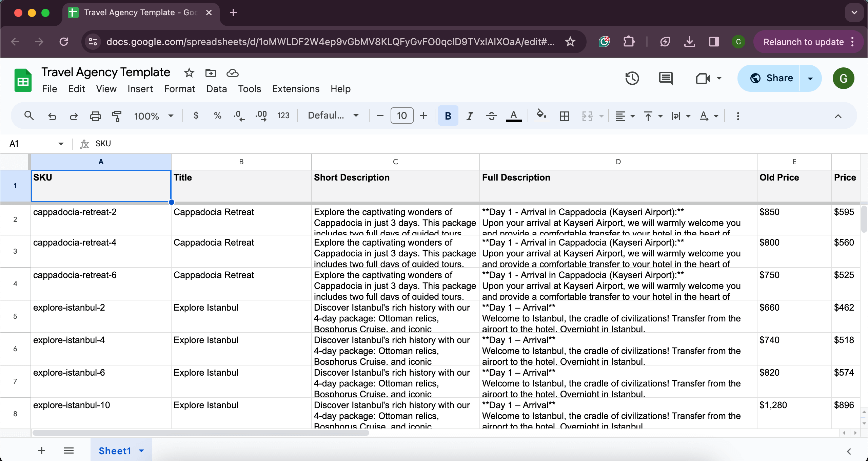Image resolution: width=868 pixels, height=461 pixels.
Task: Open horizontal align dropdown
Action: 625,116
